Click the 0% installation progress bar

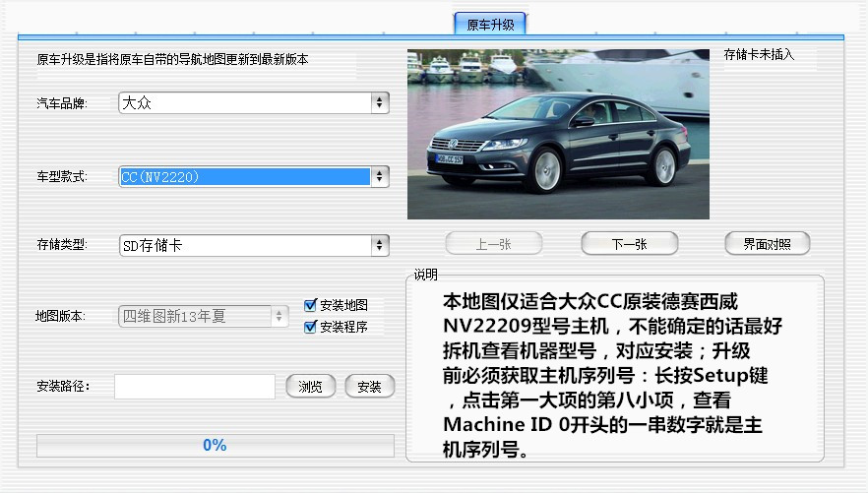[216, 446]
